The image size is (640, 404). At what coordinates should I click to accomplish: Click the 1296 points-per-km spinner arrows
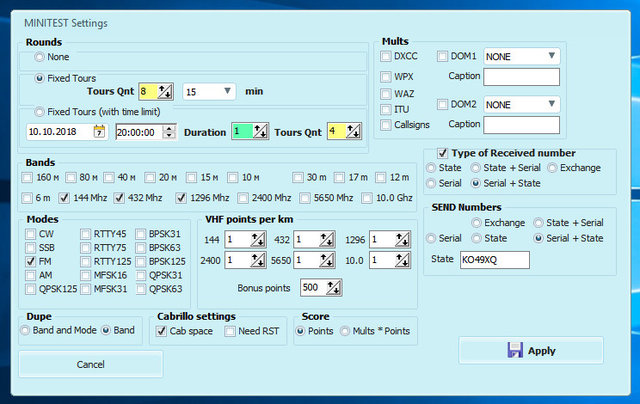coord(402,240)
